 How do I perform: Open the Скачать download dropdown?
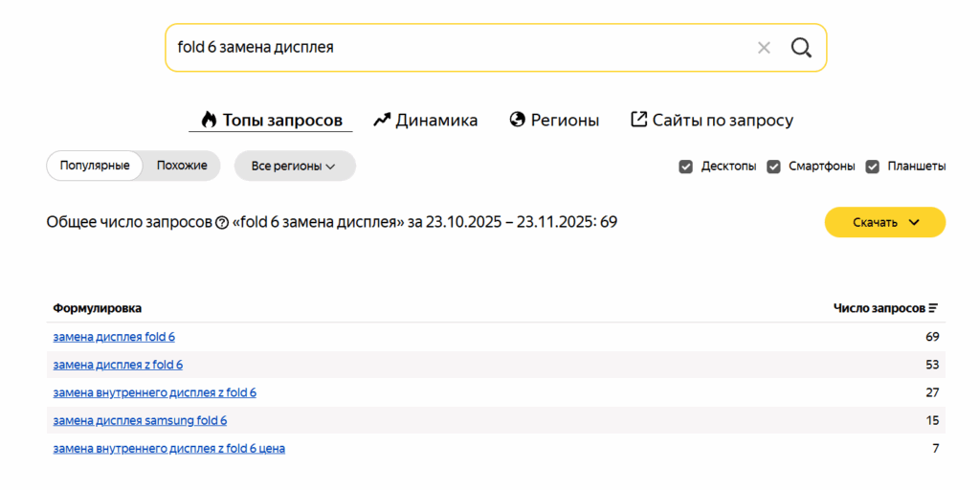coord(884,222)
